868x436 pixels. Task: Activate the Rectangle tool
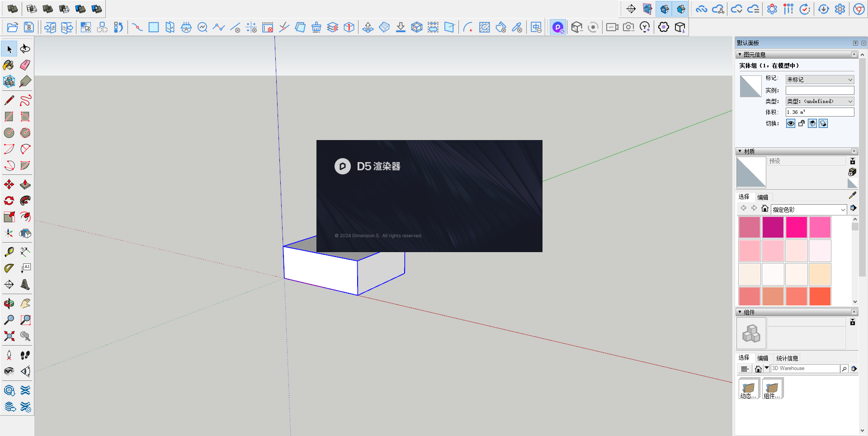9,117
